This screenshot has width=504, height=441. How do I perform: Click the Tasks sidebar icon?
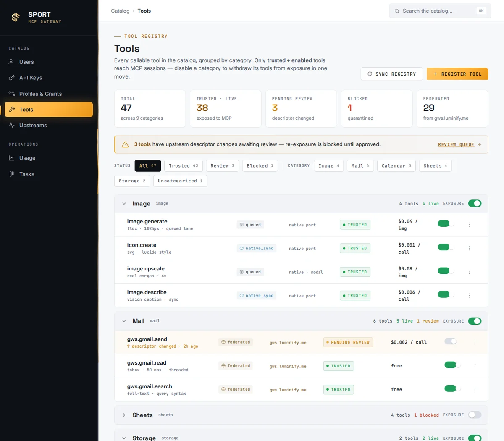tap(12, 174)
